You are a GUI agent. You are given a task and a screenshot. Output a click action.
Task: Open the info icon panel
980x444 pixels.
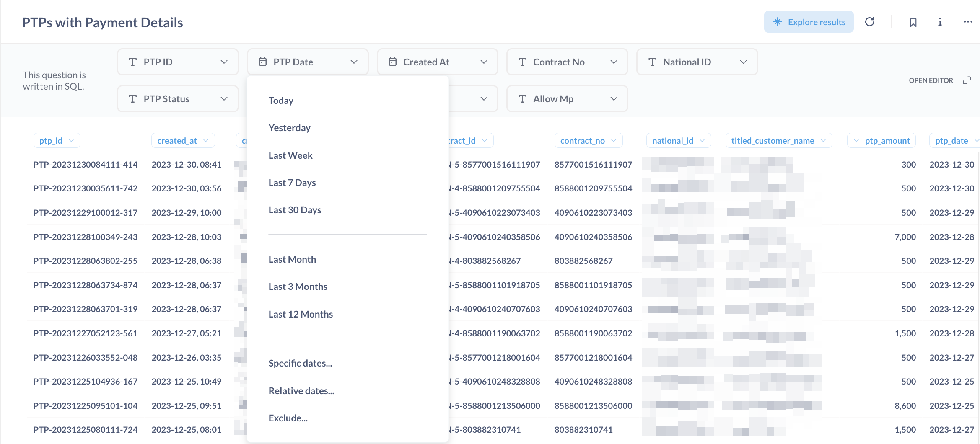tap(940, 22)
